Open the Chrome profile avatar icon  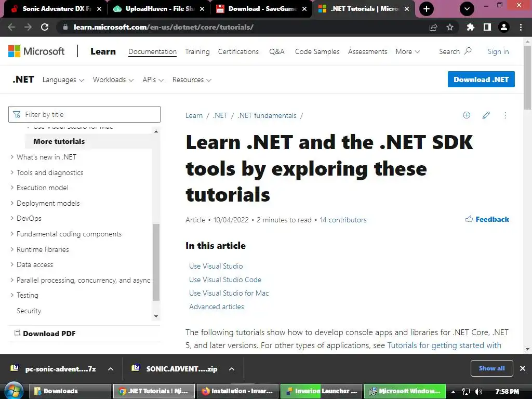pyautogui.click(x=504, y=27)
